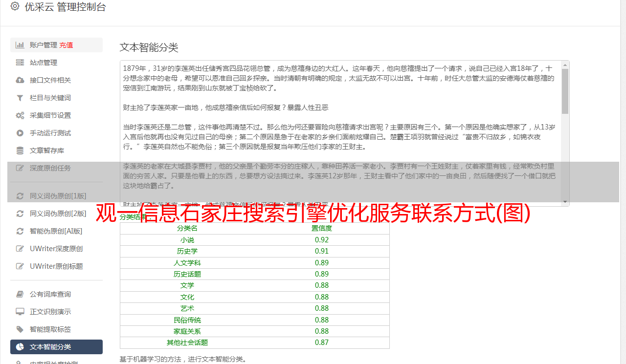Click the database icon for 文章暂存库

[x=20, y=150]
